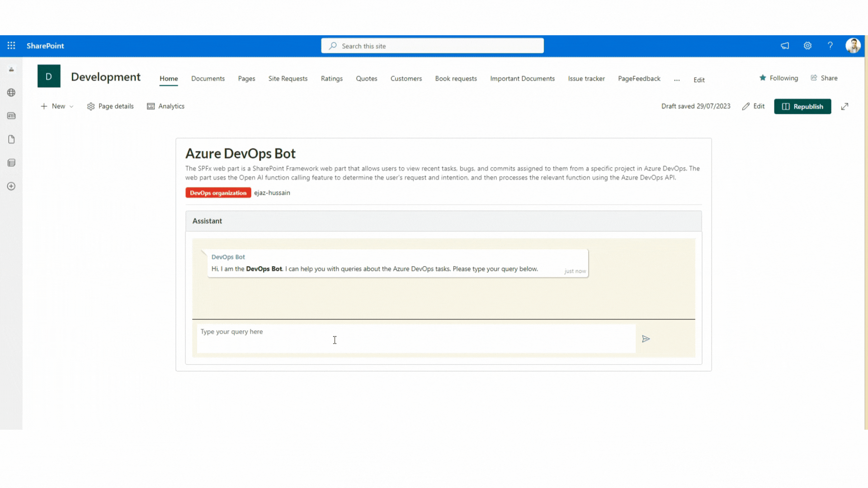Click the fullscreen expand icon
The width and height of the screenshot is (868, 488).
tap(846, 107)
